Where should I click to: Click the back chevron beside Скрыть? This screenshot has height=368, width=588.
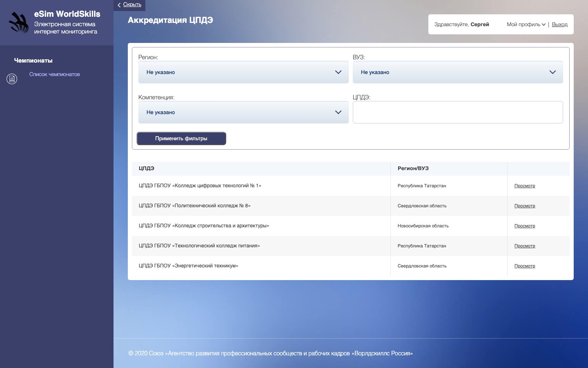[119, 5]
